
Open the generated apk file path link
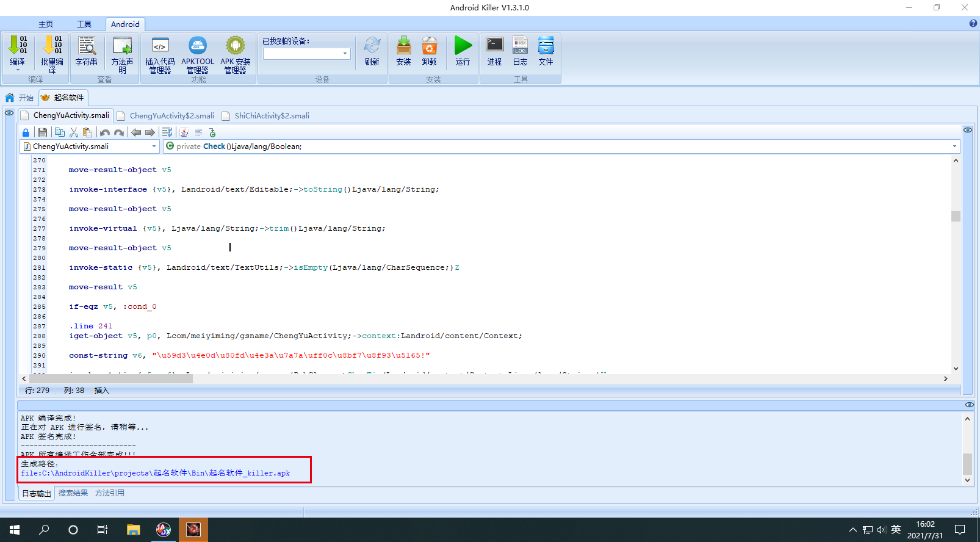click(x=156, y=473)
